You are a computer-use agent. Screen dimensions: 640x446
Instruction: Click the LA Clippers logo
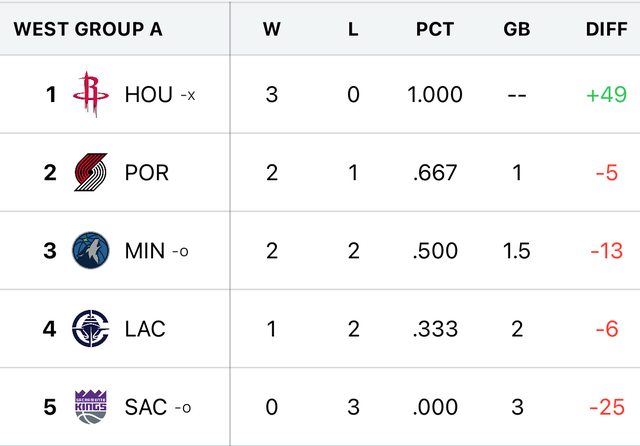pos(92,329)
